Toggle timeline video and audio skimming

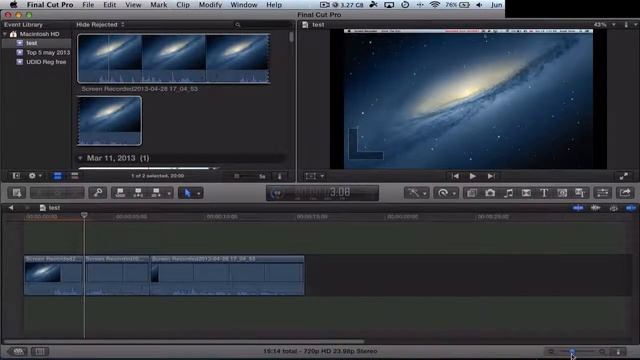pos(578,208)
